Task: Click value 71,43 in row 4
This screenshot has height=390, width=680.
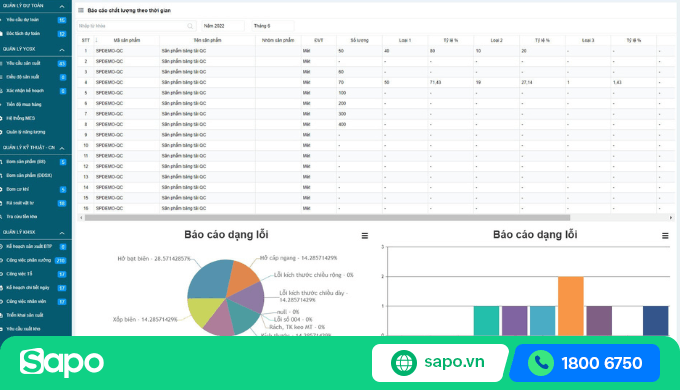Action: click(435, 82)
